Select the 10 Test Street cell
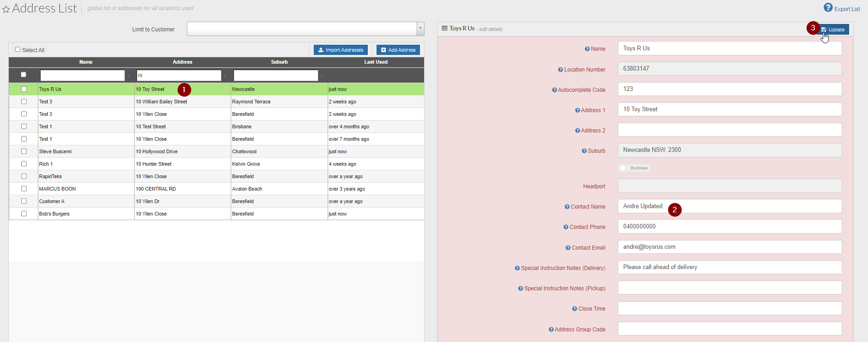Image resolution: width=868 pixels, height=342 pixels. pyautogui.click(x=183, y=126)
